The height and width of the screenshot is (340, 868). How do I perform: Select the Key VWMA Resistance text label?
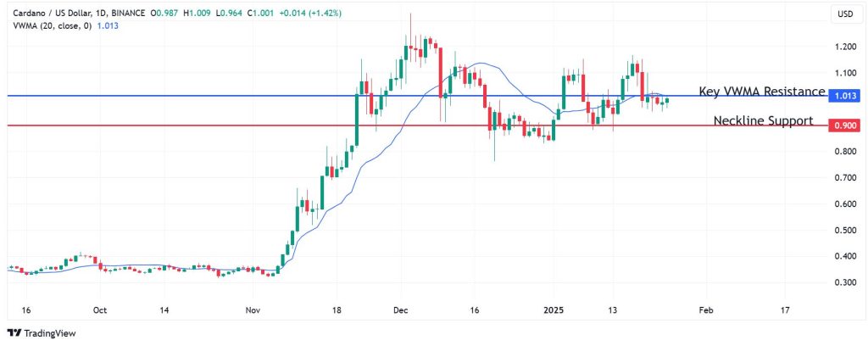tap(762, 92)
